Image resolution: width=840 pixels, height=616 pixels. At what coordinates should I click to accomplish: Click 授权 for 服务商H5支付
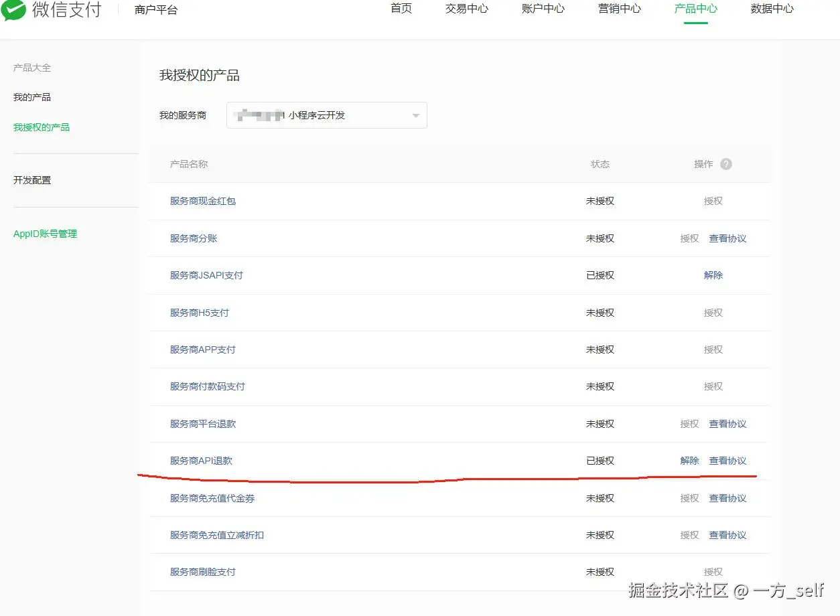[x=713, y=313]
